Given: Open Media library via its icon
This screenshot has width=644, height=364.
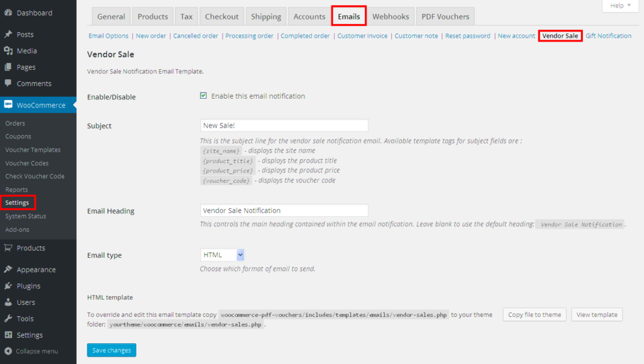Looking at the screenshot, I should (x=8, y=51).
